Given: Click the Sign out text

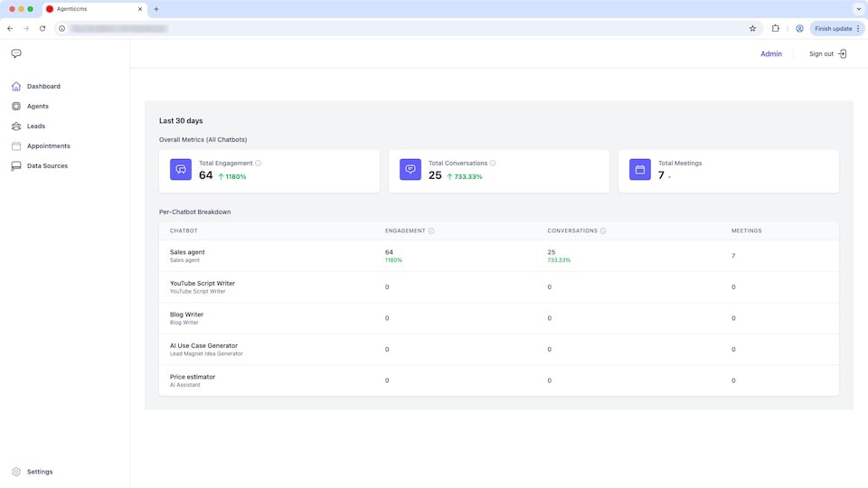Looking at the screenshot, I should 821,53.
